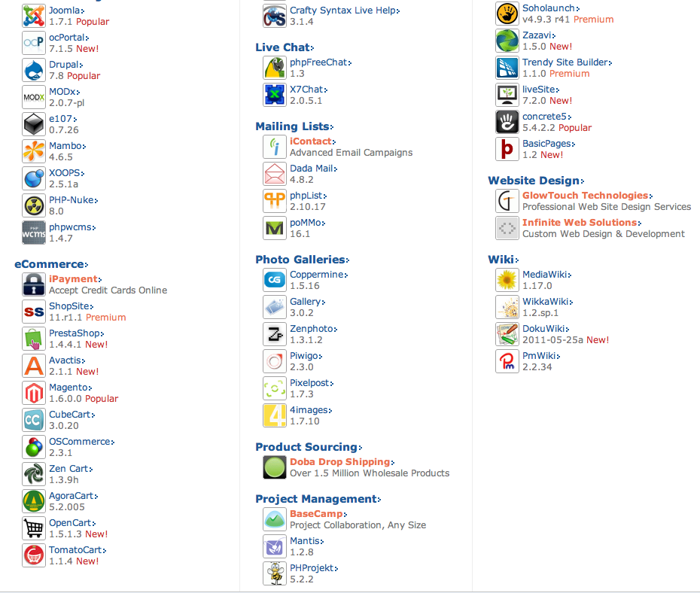Viewport: 700px width, 593px height.
Task: Open the GlowTouch Technologies link
Action: click(x=587, y=196)
